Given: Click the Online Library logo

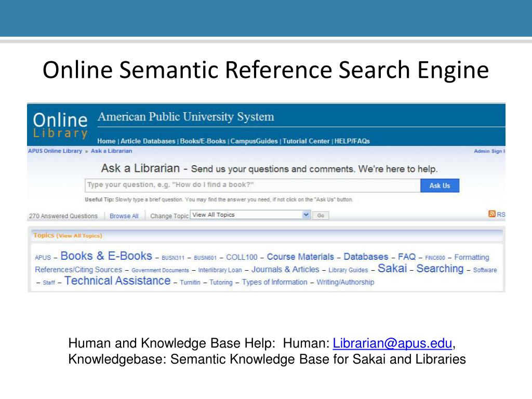Looking at the screenshot, I should 60,125.
